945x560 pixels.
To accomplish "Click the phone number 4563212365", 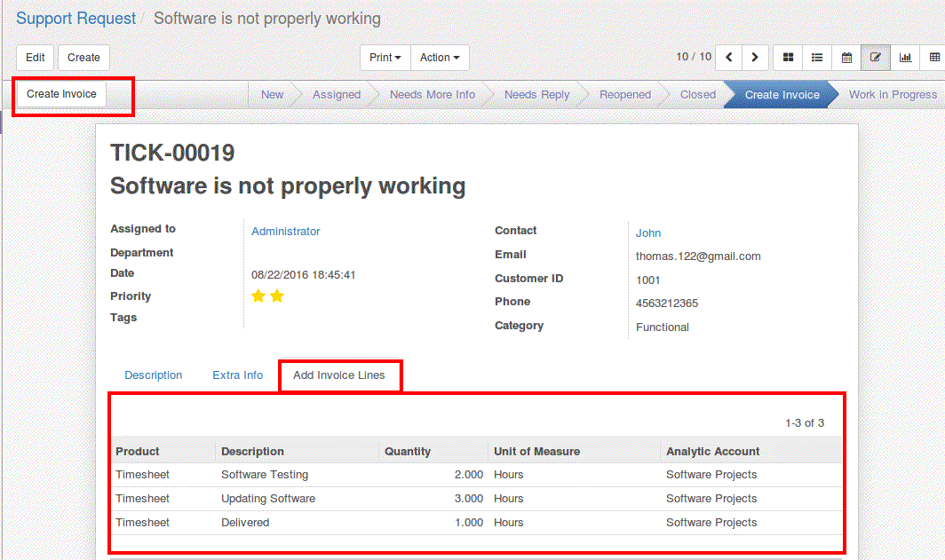I will pos(666,304).
